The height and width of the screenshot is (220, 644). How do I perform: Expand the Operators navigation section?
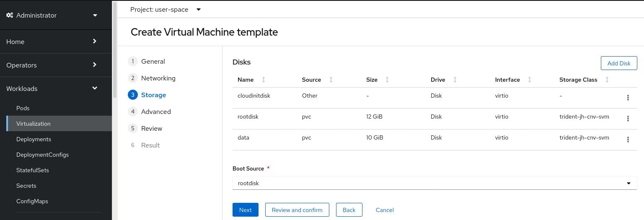pos(52,65)
